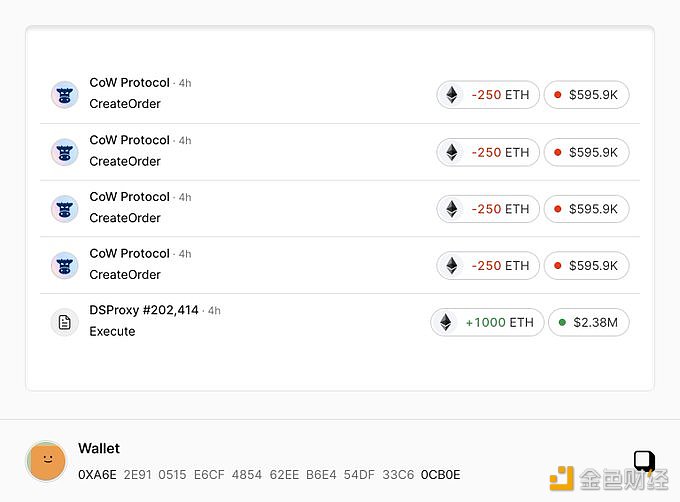
Task: Select the Execute action label
Action: point(112,331)
